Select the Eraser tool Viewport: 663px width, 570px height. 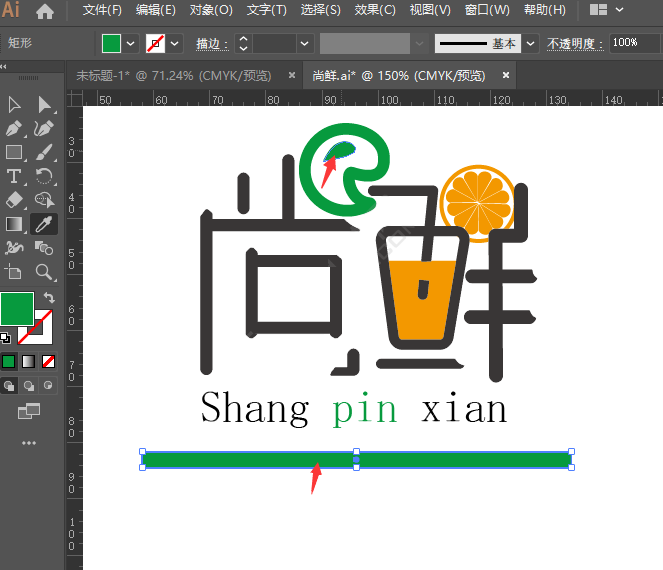tap(14, 201)
